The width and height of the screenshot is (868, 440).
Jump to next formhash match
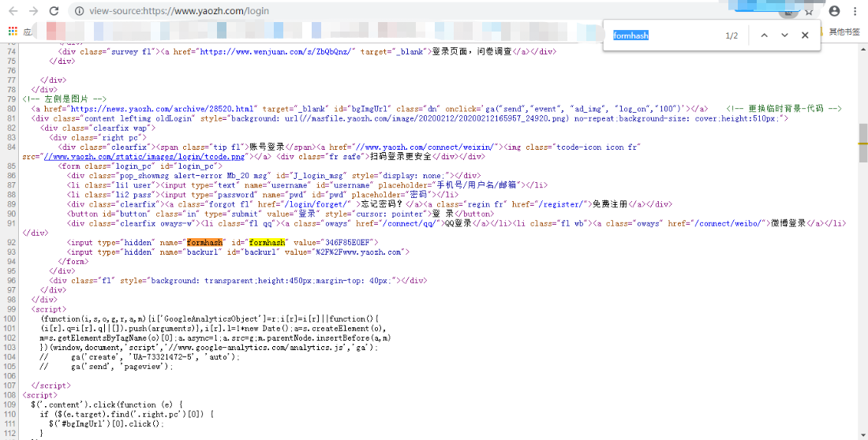click(784, 35)
